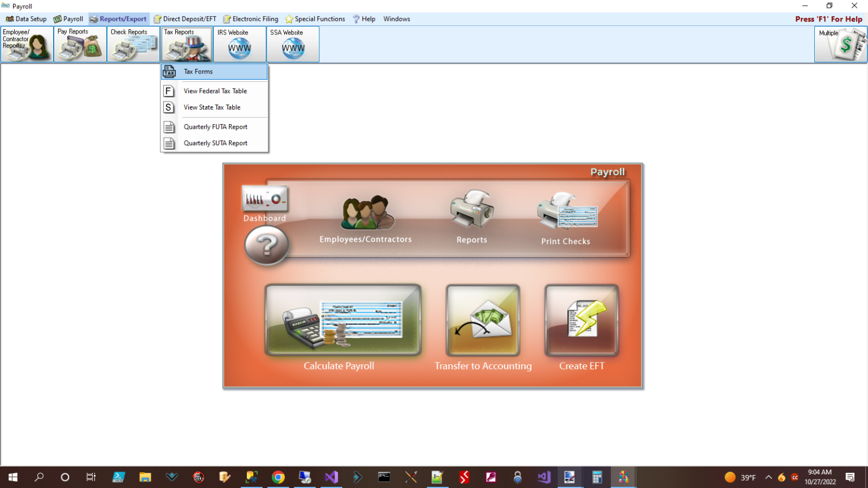Open Employee/Contractor Reports toolbar button
Screen dimensions: 868x488
coord(27,44)
